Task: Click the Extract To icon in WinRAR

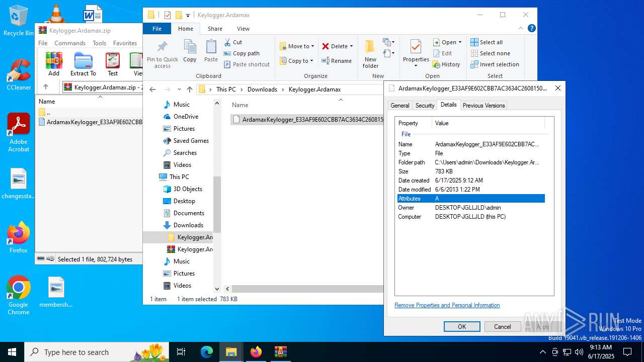Action: click(x=83, y=64)
